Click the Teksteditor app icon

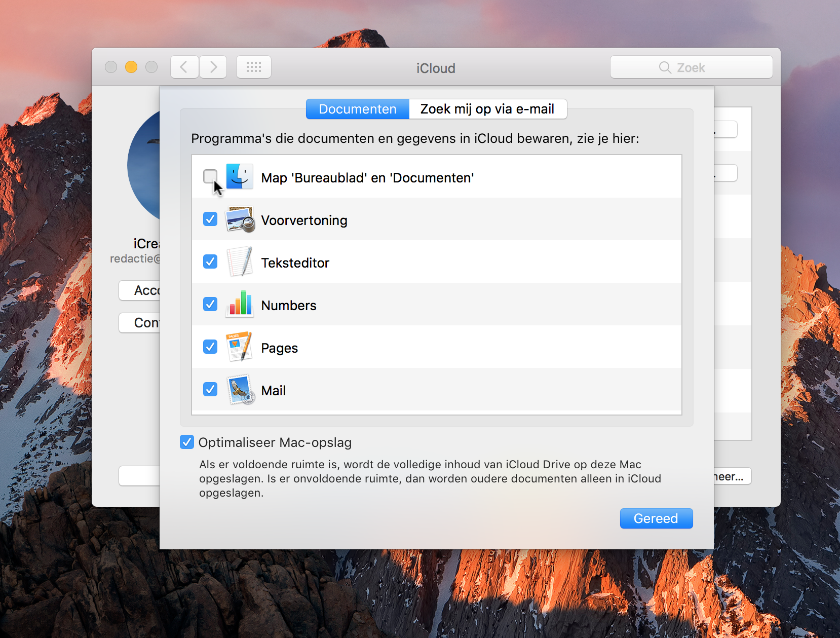point(240,262)
